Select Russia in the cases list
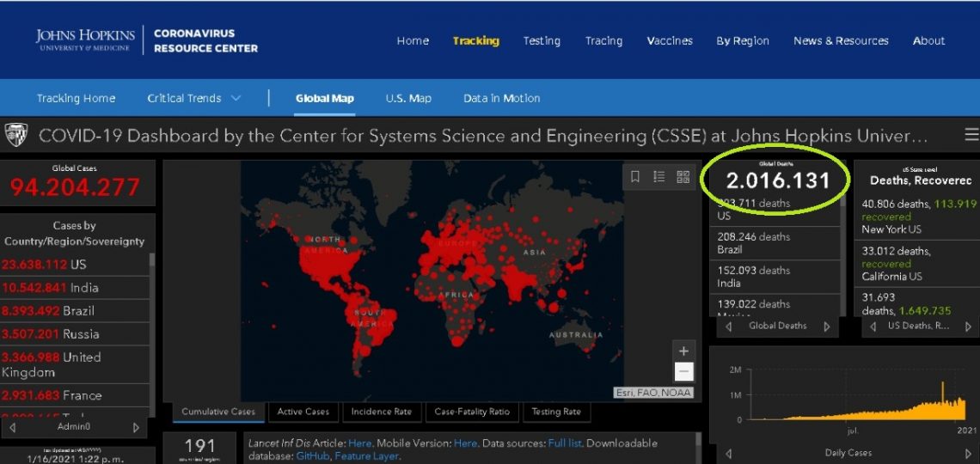Screen dimensions: 980x464 coord(75,333)
